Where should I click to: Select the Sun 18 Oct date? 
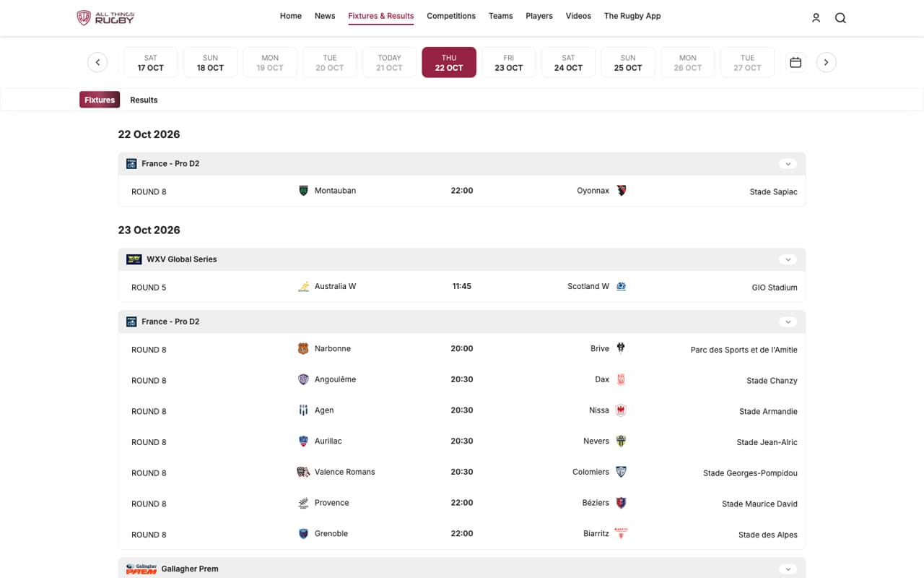click(x=210, y=62)
